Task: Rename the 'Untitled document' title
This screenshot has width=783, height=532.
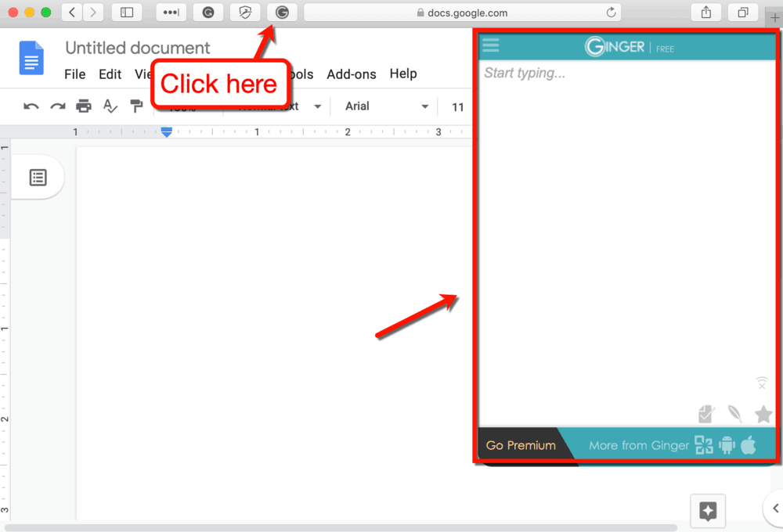Action: coord(137,48)
